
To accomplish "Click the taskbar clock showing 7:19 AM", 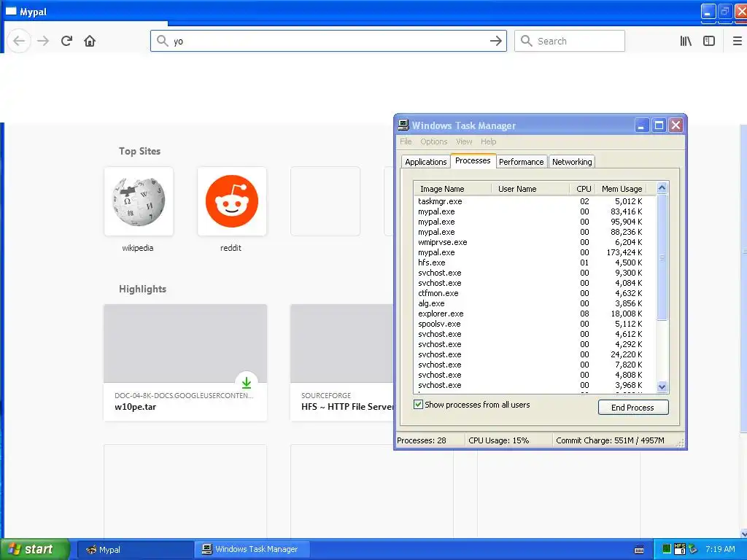I will (x=720, y=549).
